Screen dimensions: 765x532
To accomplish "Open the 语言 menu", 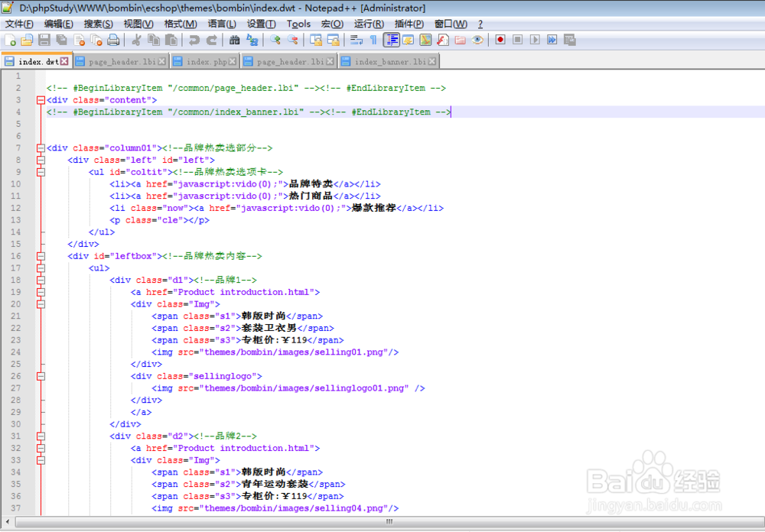I will 221,24.
